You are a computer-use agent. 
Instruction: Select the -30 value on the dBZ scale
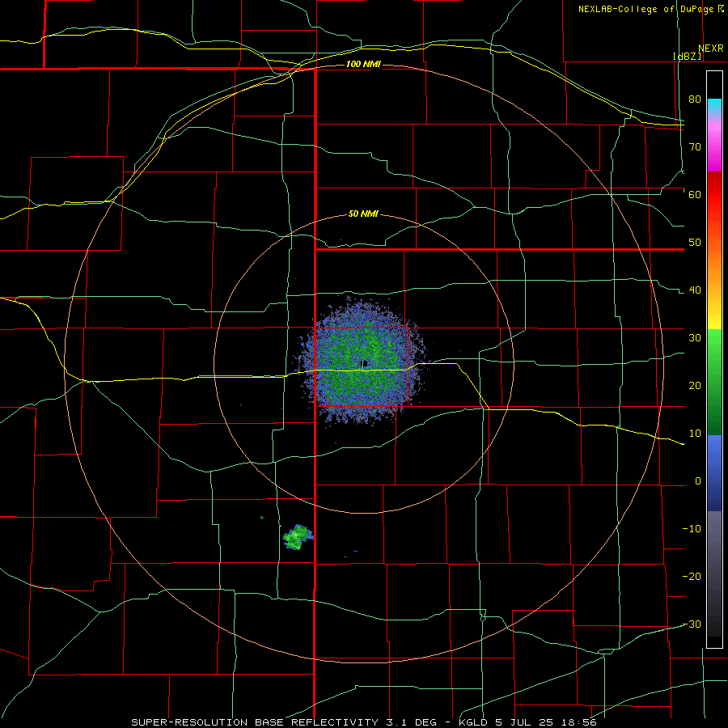pos(692,624)
